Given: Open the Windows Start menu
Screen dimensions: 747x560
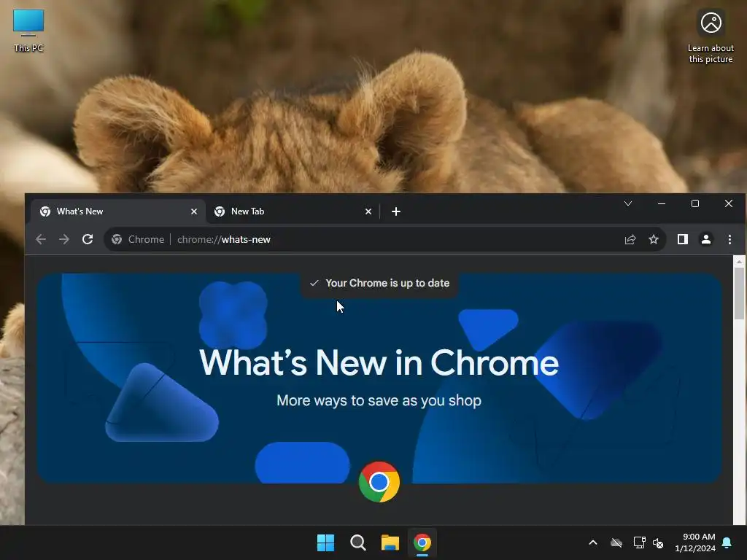Looking at the screenshot, I should tap(326, 542).
